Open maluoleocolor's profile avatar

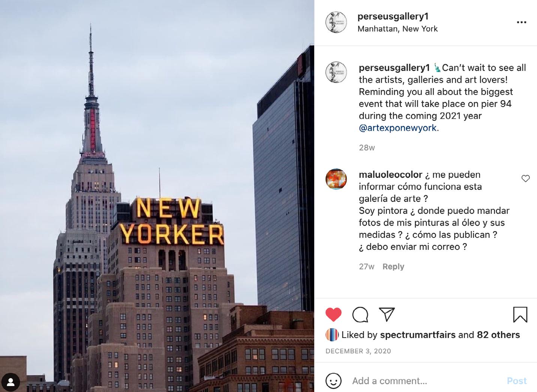pos(336,179)
